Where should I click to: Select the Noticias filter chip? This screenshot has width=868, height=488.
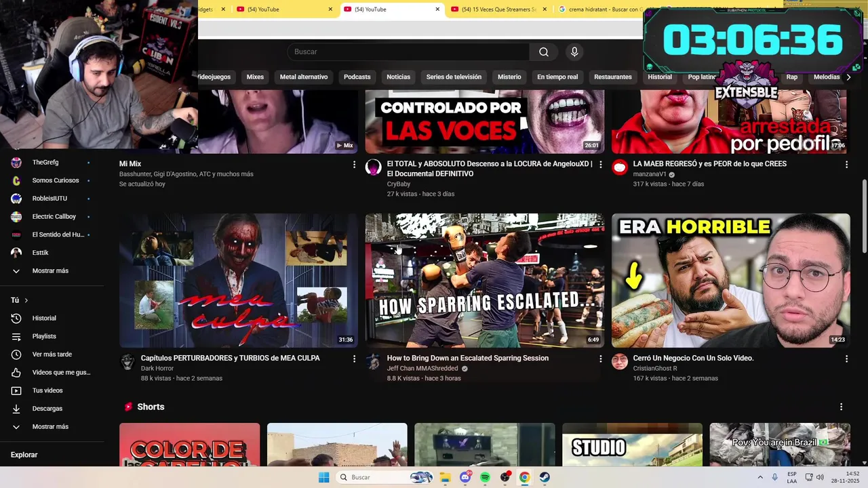[398, 77]
